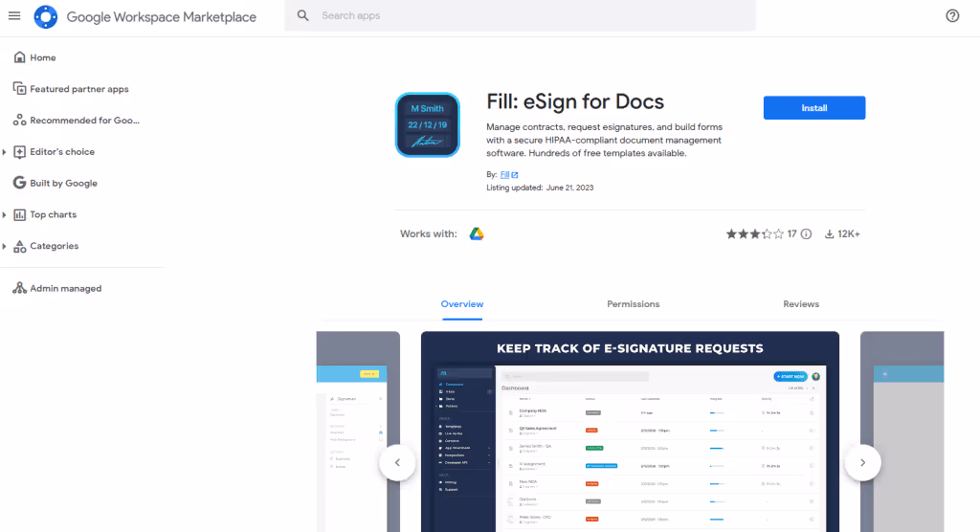This screenshot has width=980, height=532.
Task: Click the Editor's choice icon
Action: [19, 151]
